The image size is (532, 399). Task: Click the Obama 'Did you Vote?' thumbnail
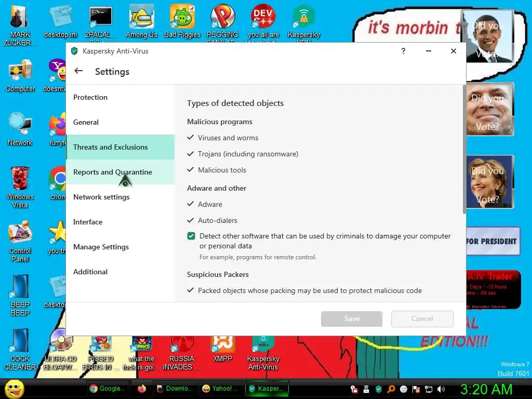pos(488,37)
